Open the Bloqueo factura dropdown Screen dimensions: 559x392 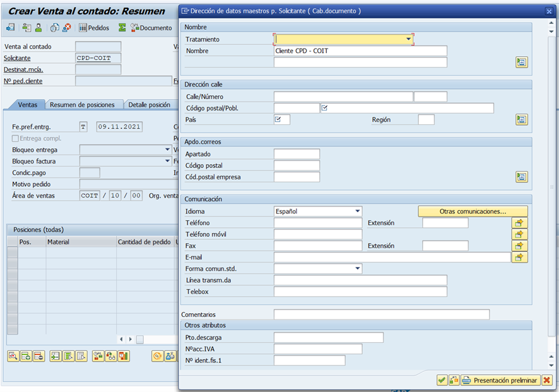[x=167, y=161]
